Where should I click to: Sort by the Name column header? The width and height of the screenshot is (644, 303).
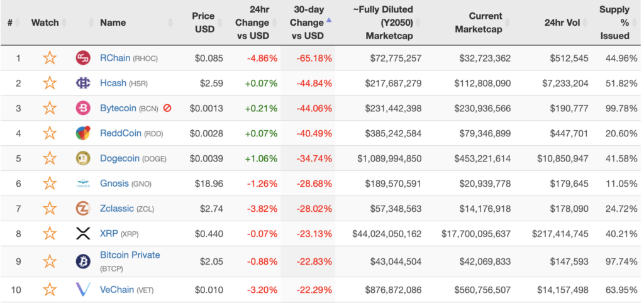tap(113, 23)
